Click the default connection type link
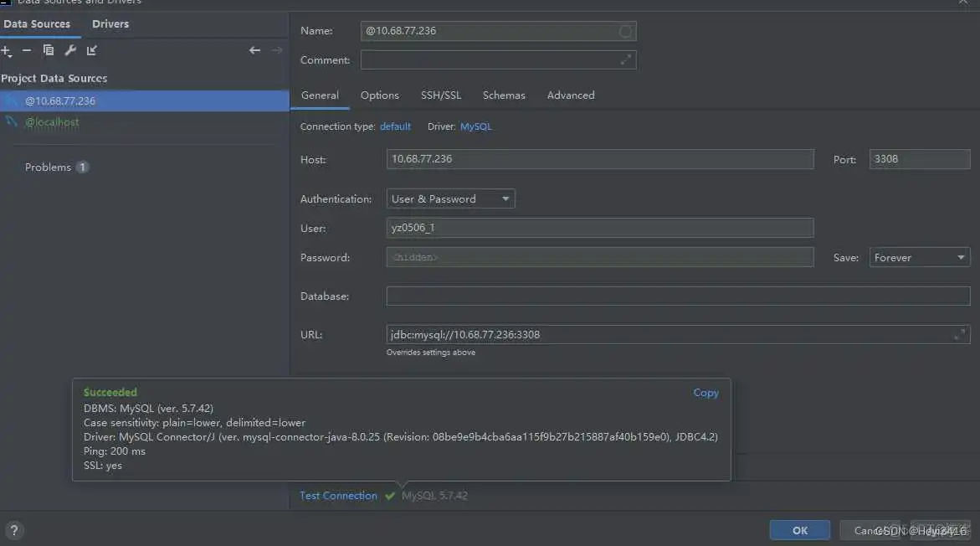The height and width of the screenshot is (546, 980). (394, 126)
